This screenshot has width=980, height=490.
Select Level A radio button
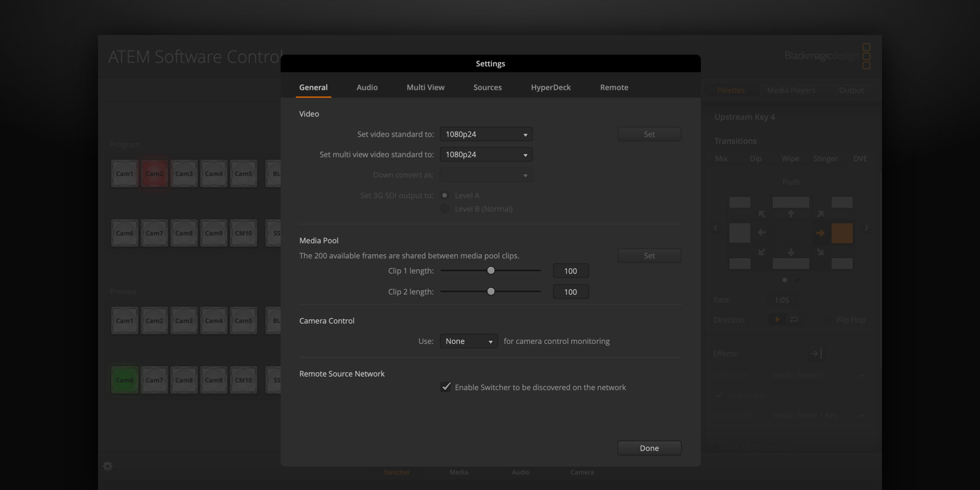(444, 195)
